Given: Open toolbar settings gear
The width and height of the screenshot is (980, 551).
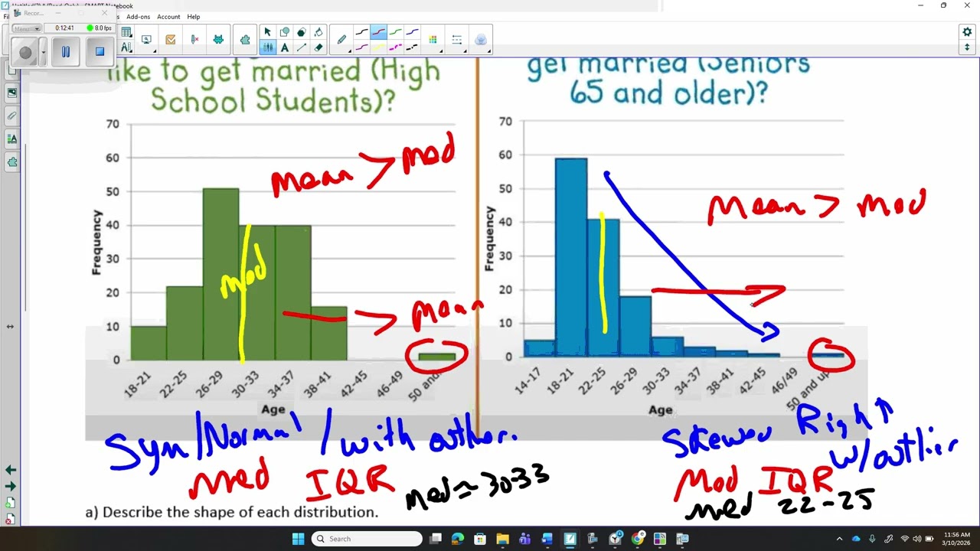Looking at the screenshot, I should pyautogui.click(x=967, y=32).
